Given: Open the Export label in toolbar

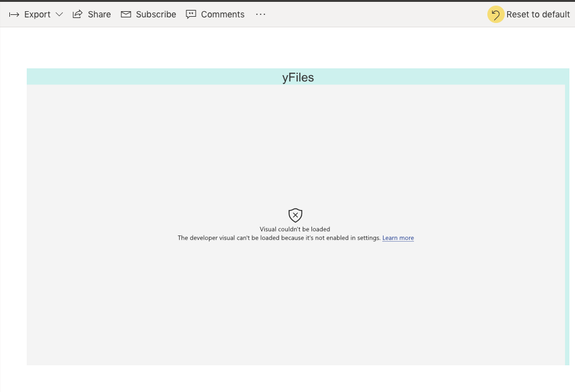Looking at the screenshot, I should [37, 14].
